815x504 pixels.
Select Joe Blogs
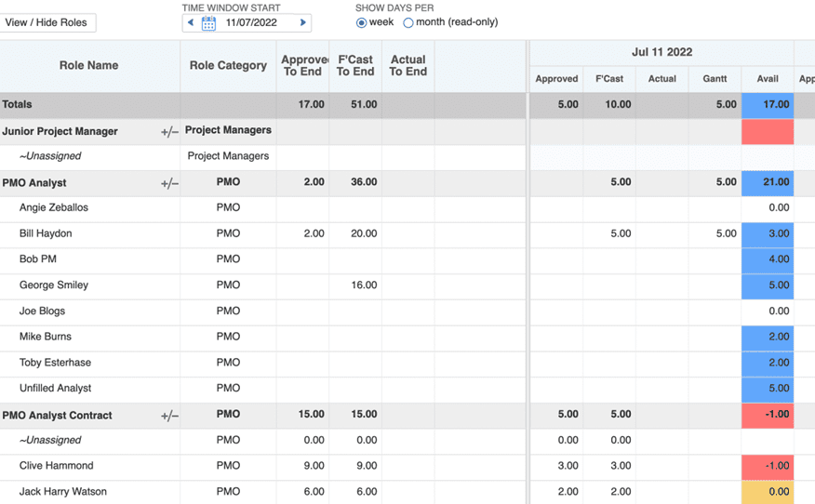[42, 311]
